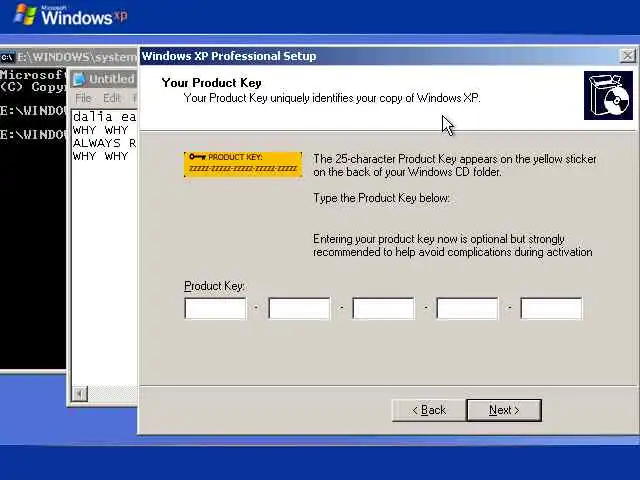Click 'Entering your product key now is optional' text
Image resolution: width=640 pixels, height=480 pixels.
point(453,245)
